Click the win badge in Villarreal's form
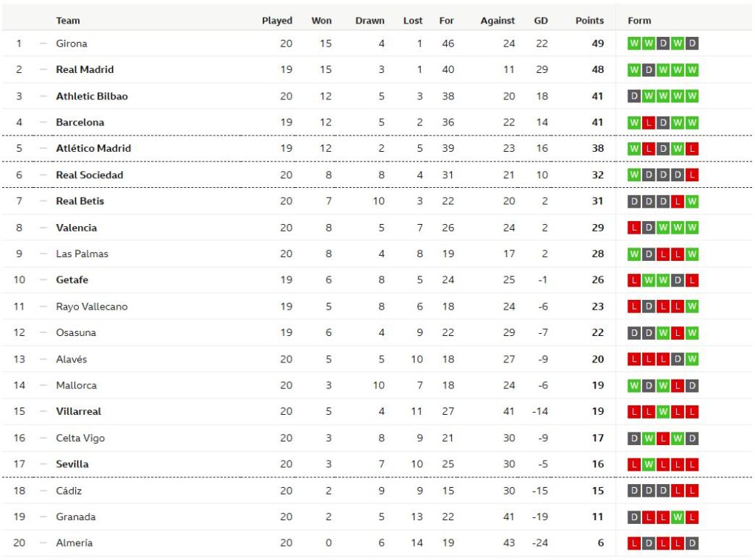The height and width of the screenshot is (560, 755). [x=663, y=412]
